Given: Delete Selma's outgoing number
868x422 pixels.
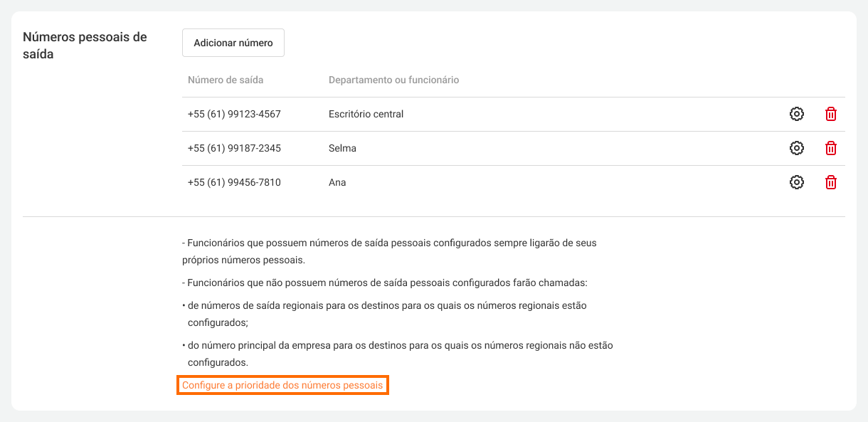Looking at the screenshot, I should tap(830, 148).
